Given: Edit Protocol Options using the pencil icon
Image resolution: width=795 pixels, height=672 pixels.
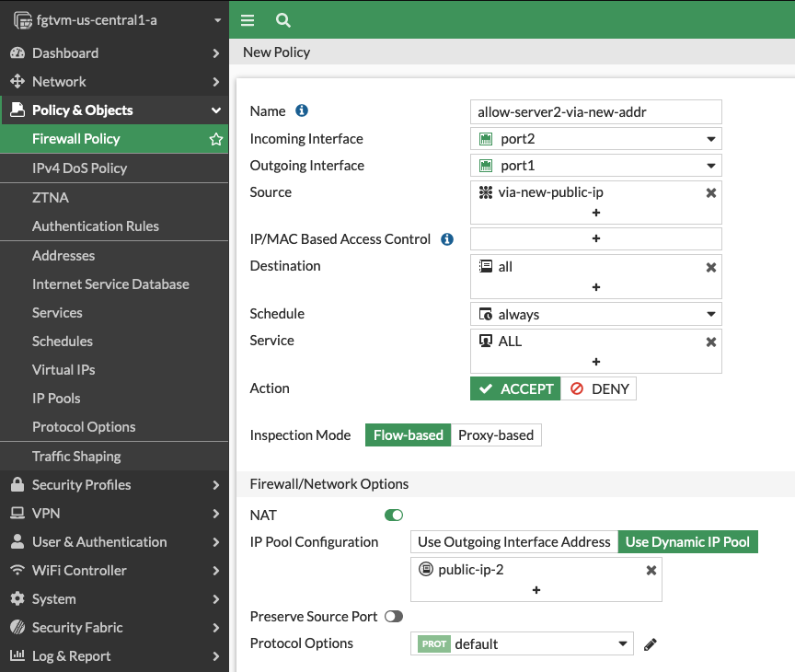Looking at the screenshot, I should coord(650,643).
